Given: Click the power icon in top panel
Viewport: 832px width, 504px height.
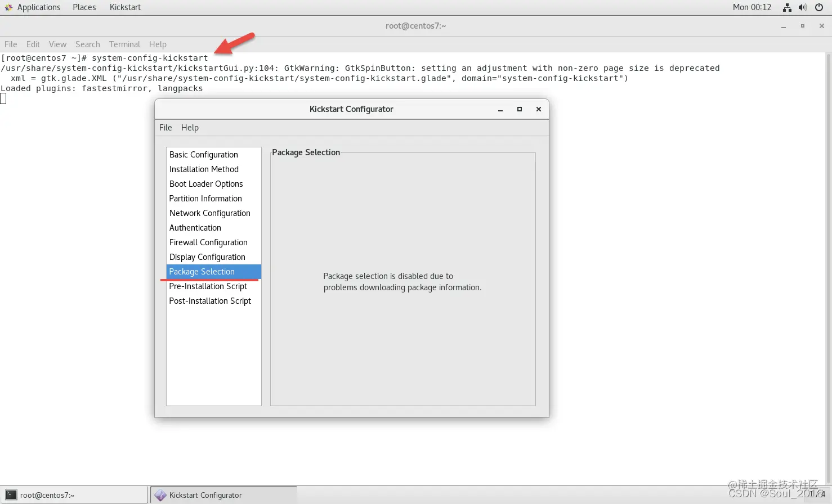Looking at the screenshot, I should click(x=819, y=7).
